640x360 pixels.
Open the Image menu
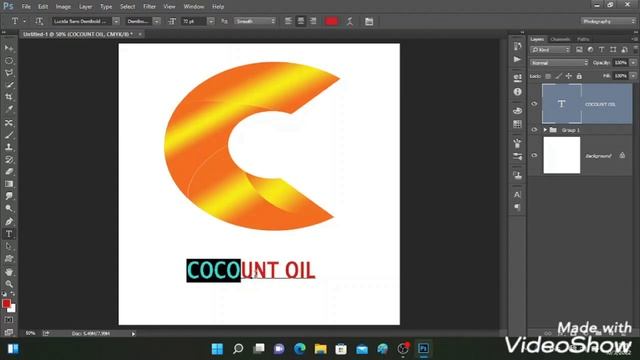pos(63,7)
